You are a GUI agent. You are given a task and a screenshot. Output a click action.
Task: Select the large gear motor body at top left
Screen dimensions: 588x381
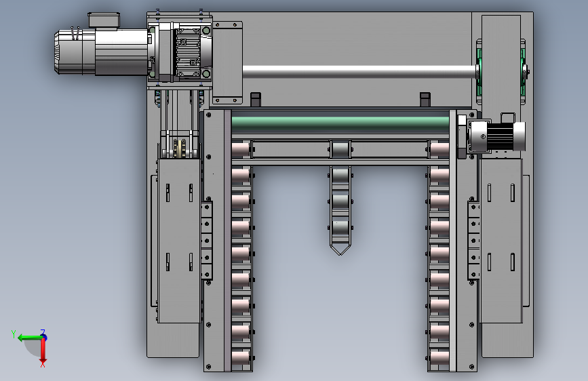point(102,52)
